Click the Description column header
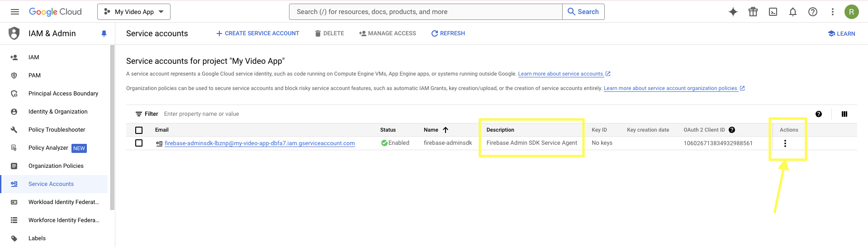The width and height of the screenshot is (868, 247). (500, 130)
